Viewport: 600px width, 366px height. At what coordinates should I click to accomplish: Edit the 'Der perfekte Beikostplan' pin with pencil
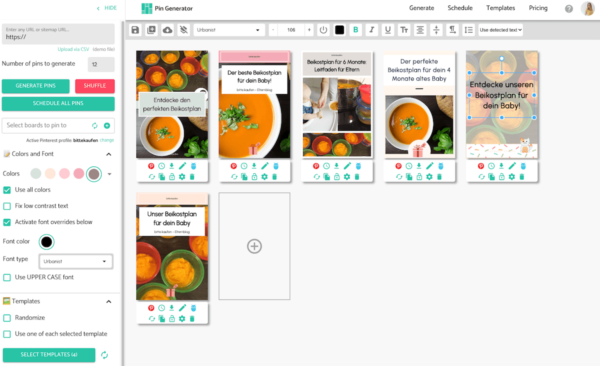430,166
